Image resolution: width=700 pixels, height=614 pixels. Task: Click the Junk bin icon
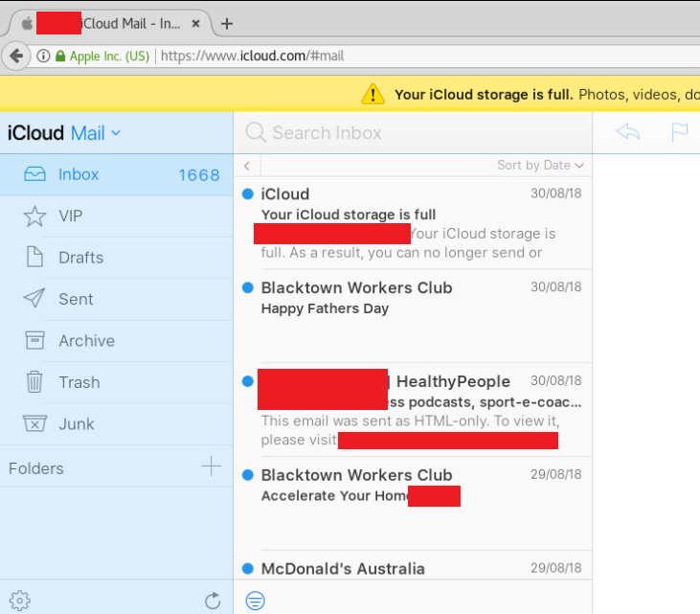34,423
